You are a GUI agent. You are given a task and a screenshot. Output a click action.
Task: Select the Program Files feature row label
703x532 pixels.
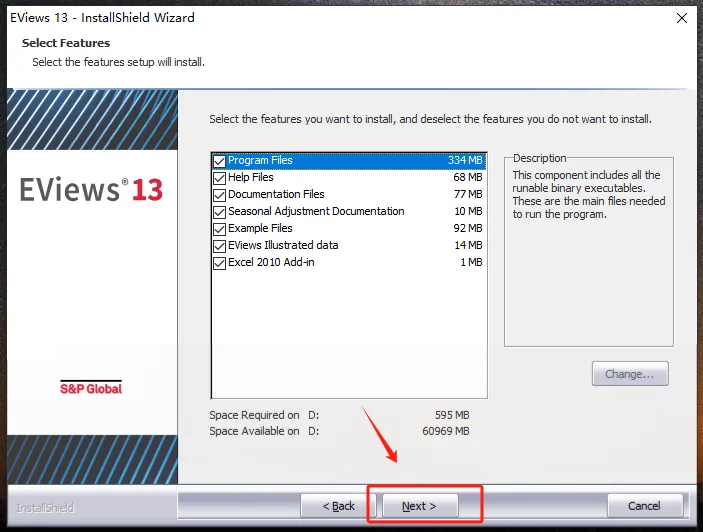click(260, 160)
